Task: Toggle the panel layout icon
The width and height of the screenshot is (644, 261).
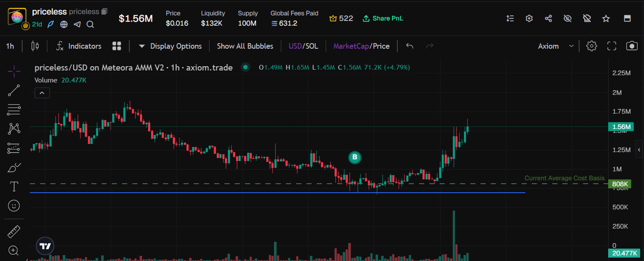Action: pos(626,18)
